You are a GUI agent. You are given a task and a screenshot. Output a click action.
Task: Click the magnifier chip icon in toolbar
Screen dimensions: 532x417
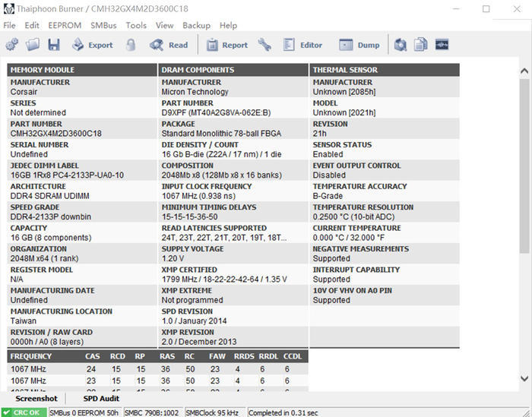coord(401,44)
